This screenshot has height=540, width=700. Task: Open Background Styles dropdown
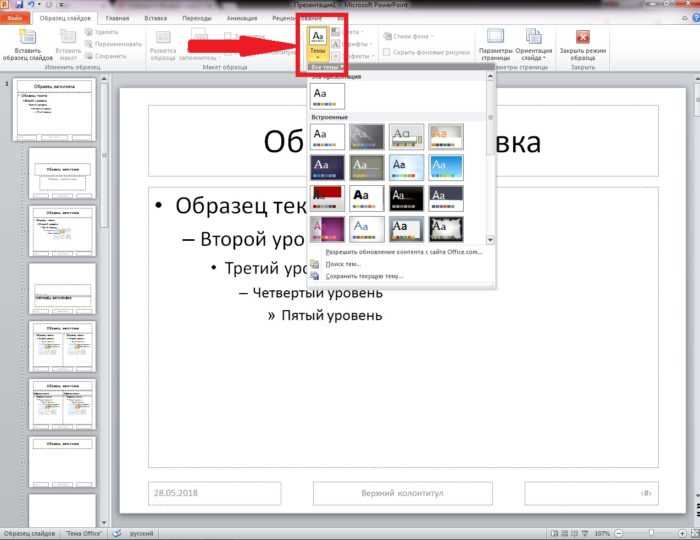tap(409, 36)
